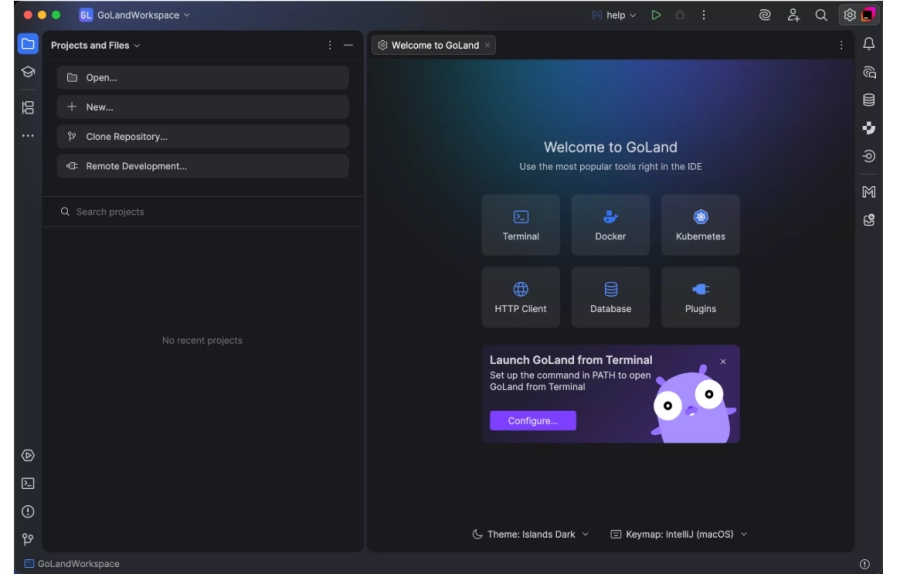This screenshot has height=574, width=900.
Task: Open the Terminal tool window icon in sidebar
Action: 28,484
